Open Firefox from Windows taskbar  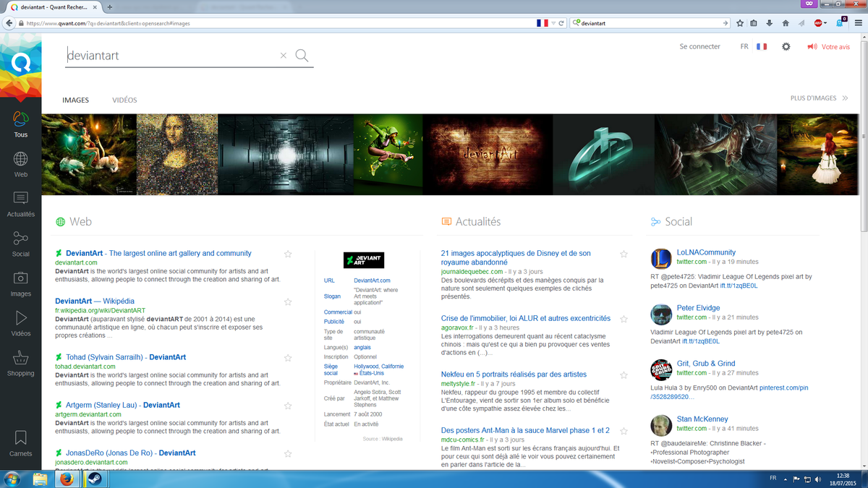click(67, 479)
